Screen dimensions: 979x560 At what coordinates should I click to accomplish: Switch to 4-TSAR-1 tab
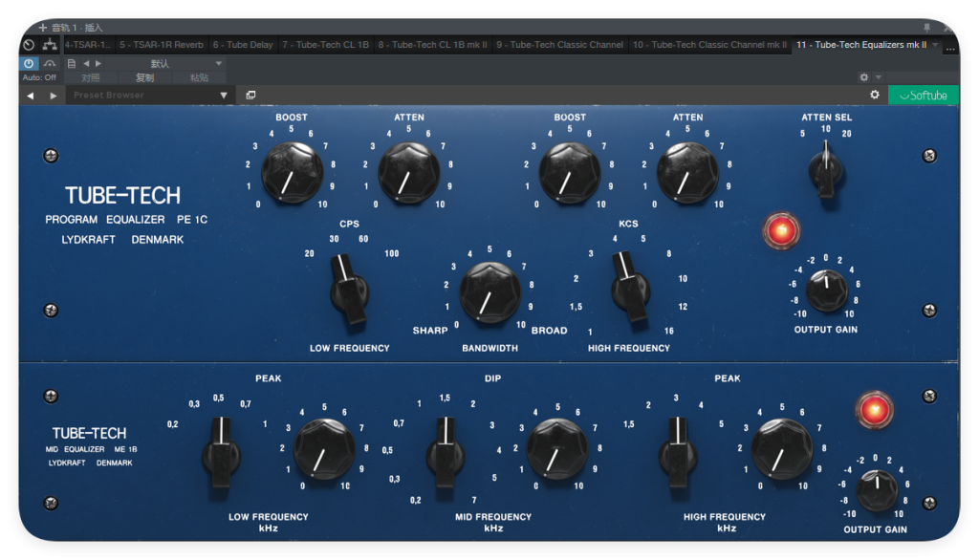pyautogui.click(x=87, y=45)
